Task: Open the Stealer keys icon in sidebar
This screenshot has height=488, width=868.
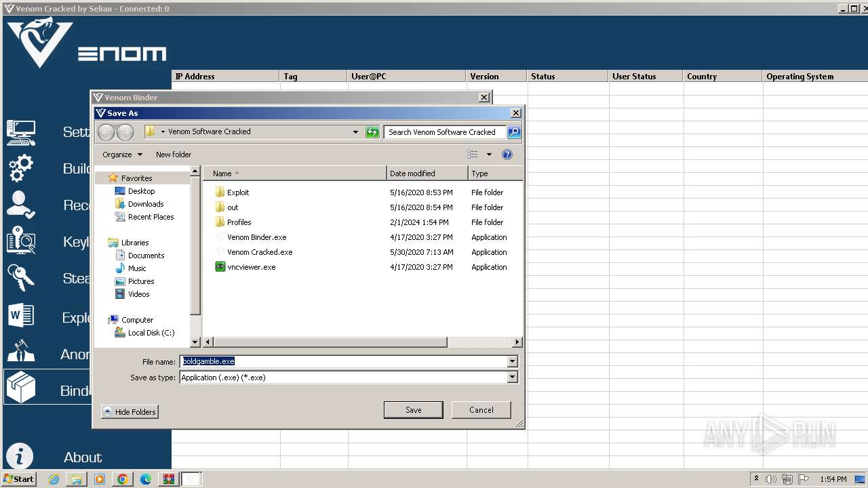Action: tap(21, 279)
